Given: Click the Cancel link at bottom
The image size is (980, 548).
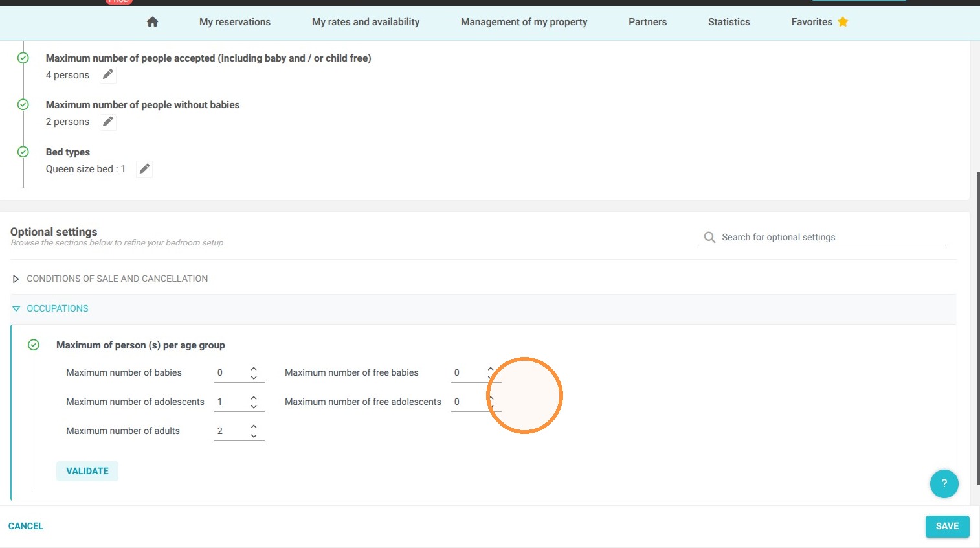Looking at the screenshot, I should pyautogui.click(x=26, y=526).
